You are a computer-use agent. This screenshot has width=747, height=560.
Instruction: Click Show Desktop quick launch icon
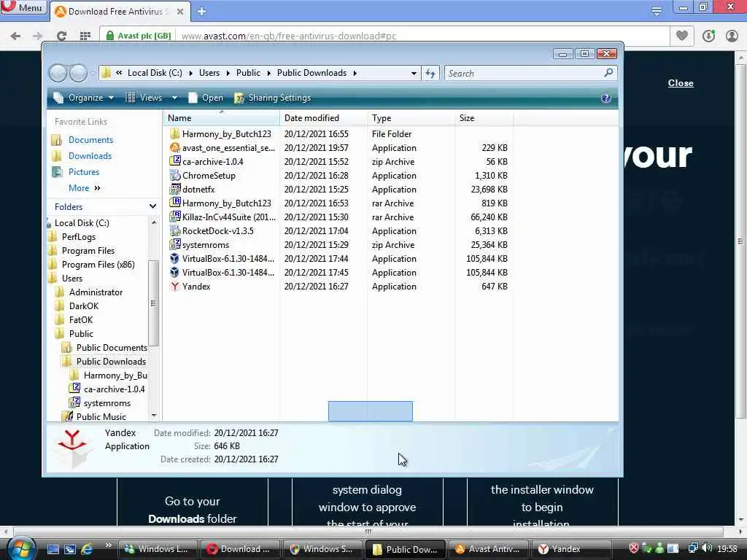click(53, 549)
